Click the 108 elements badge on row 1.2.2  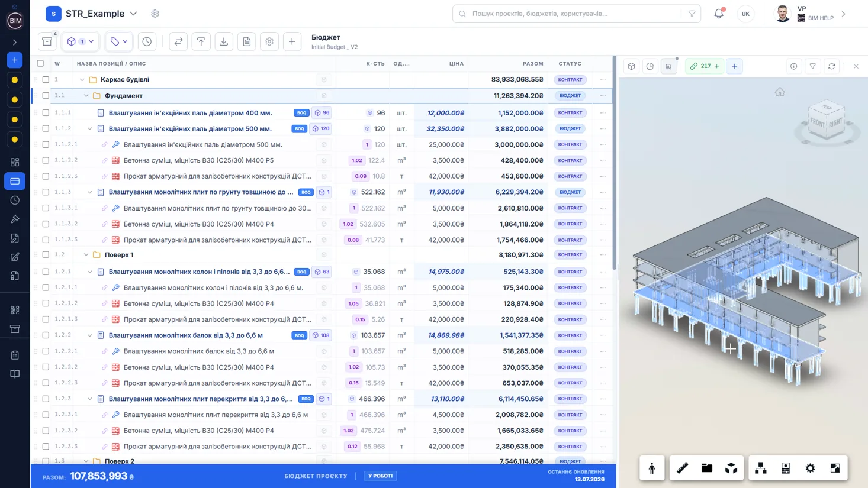point(321,335)
